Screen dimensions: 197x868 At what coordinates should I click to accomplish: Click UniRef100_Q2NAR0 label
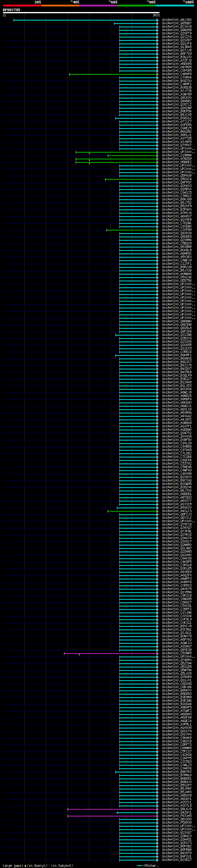pyautogui.click(x=177, y=545)
